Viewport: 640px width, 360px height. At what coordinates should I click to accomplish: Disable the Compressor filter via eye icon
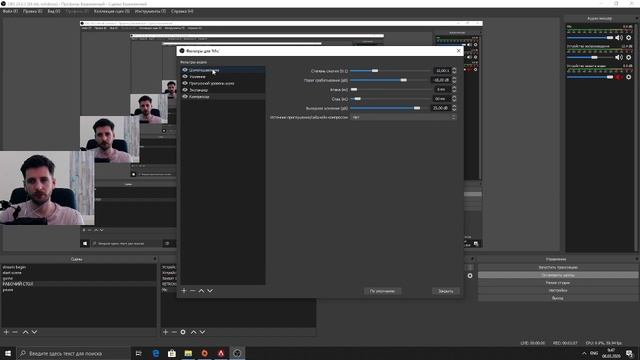coord(185,97)
